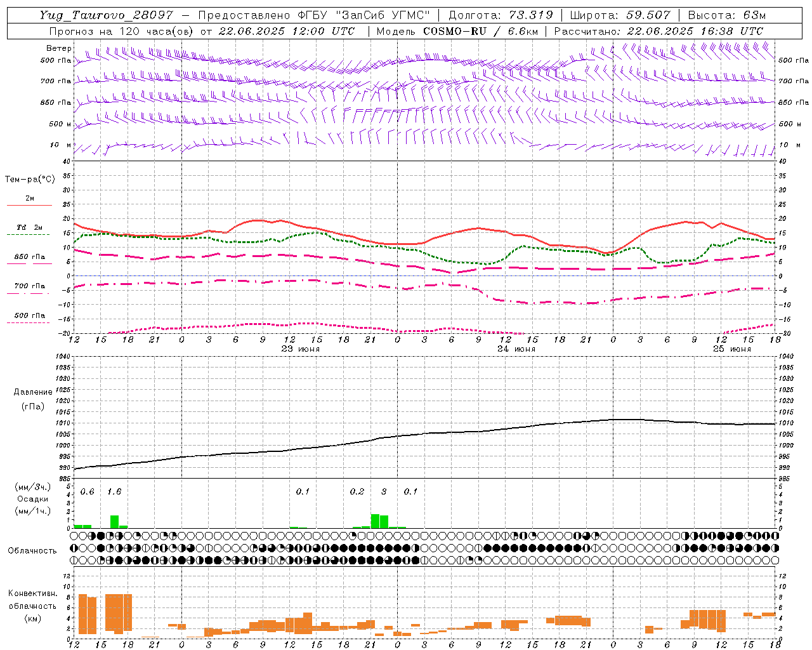The height and width of the screenshot is (650, 812).
Task: Click the 0.2 precipitation amount
Action: click(357, 492)
